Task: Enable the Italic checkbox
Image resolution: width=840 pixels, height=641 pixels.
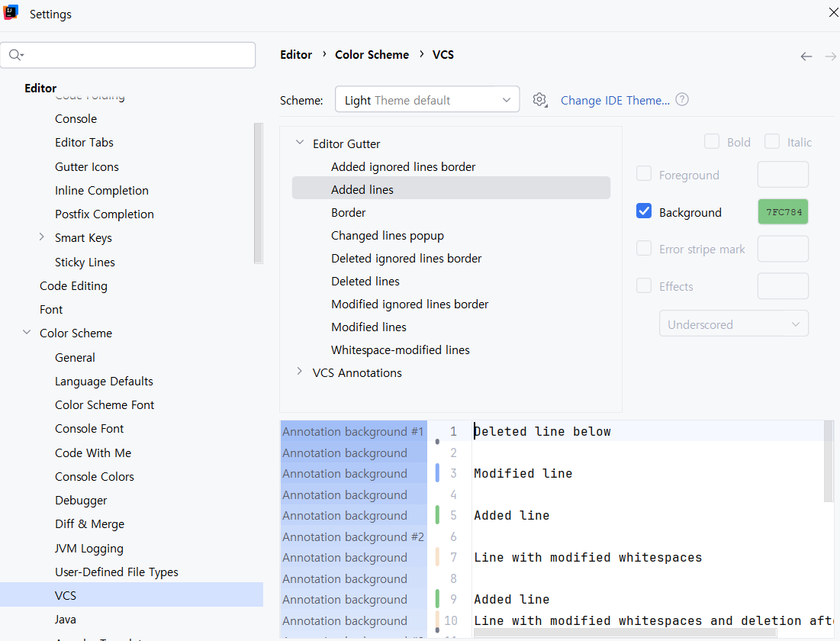Action: click(x=772, y=142)
